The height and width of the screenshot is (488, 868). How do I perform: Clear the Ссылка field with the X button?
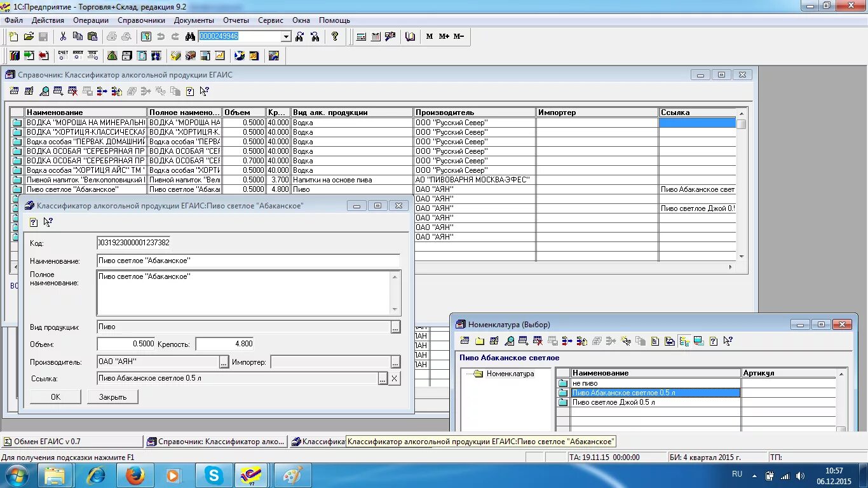395,379
